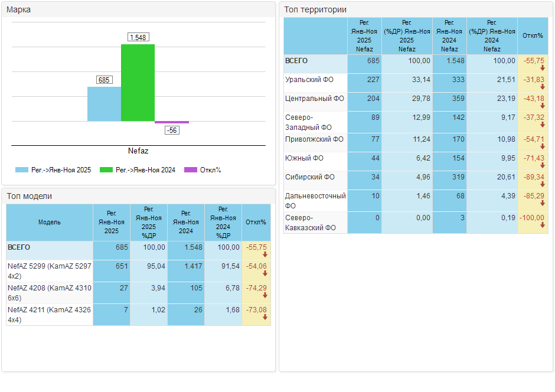Select Сибирский ФО row
This screenshot has width=555, height=392.
pyautogui.click(x=416, y=181)
